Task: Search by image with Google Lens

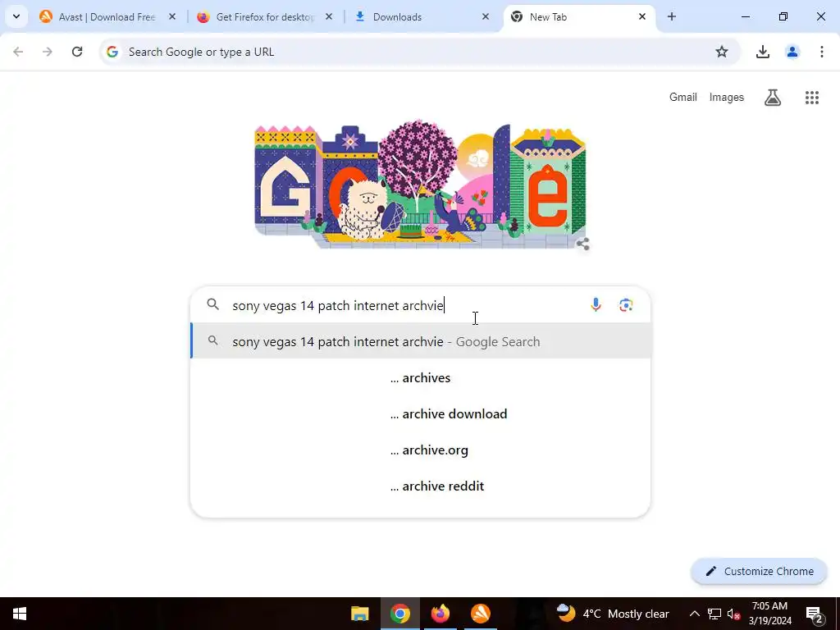Action: pyautogui.click(x=626, y=305)
